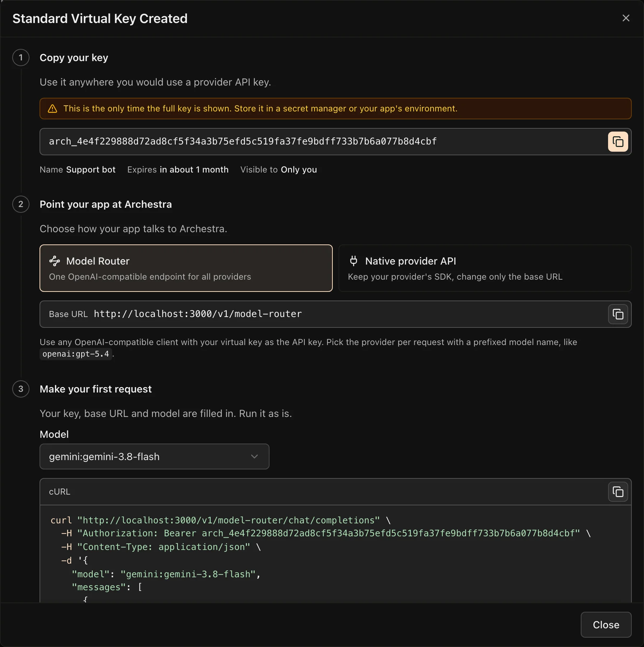This screenshot has width=644, height=647.
Task: Click the curl URL line in the code snippet
Action: tap(221, 520)
